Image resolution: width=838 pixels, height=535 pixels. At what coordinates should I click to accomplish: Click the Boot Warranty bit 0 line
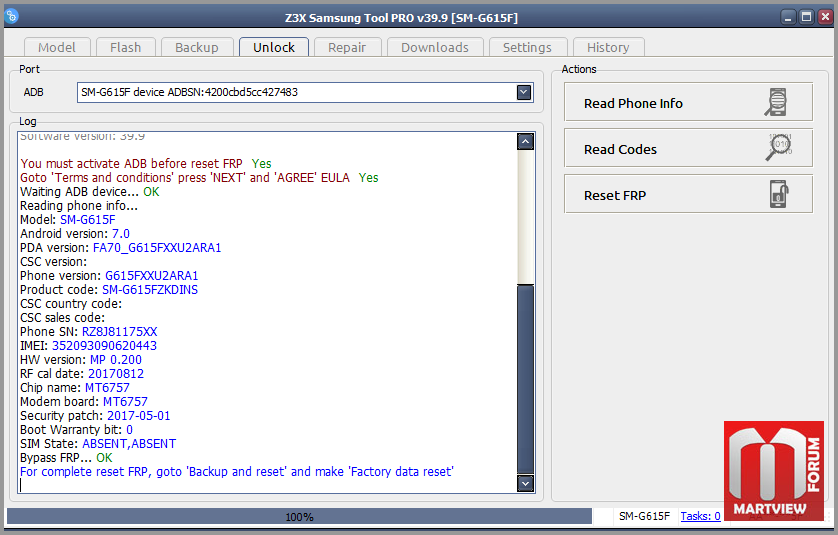(x=76, y=430)
